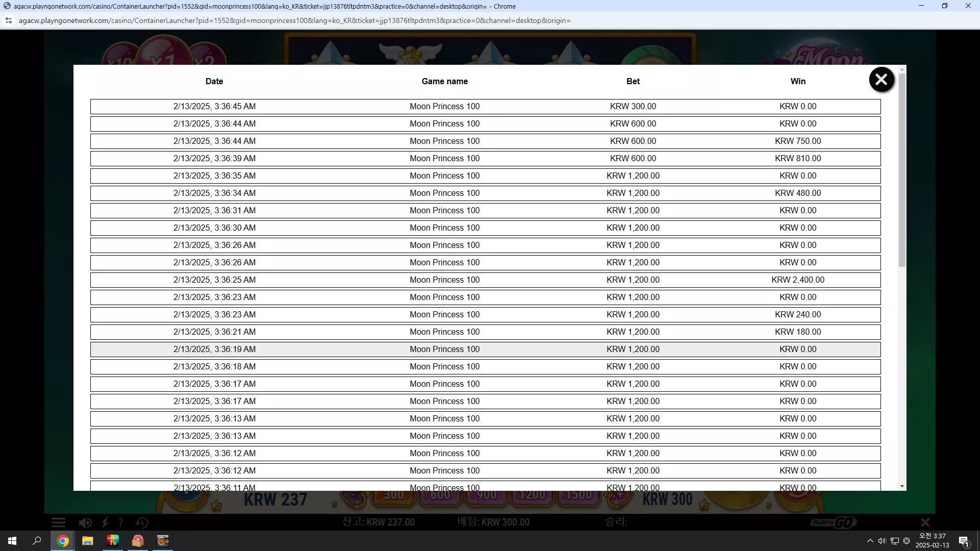Click the KRW 810.00 win cell
This screenshot has width=980, height=551.
pos(798,159)
